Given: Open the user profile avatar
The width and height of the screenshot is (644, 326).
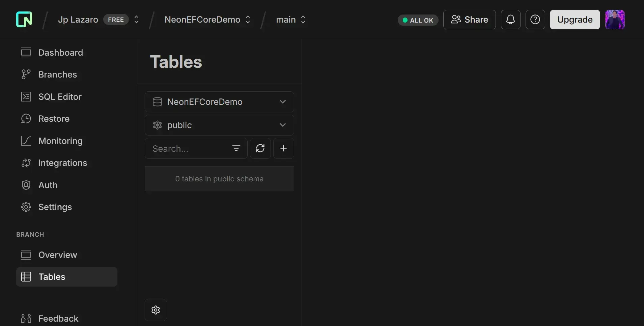Looking at the screenshot, I should (x=615, y=20).
